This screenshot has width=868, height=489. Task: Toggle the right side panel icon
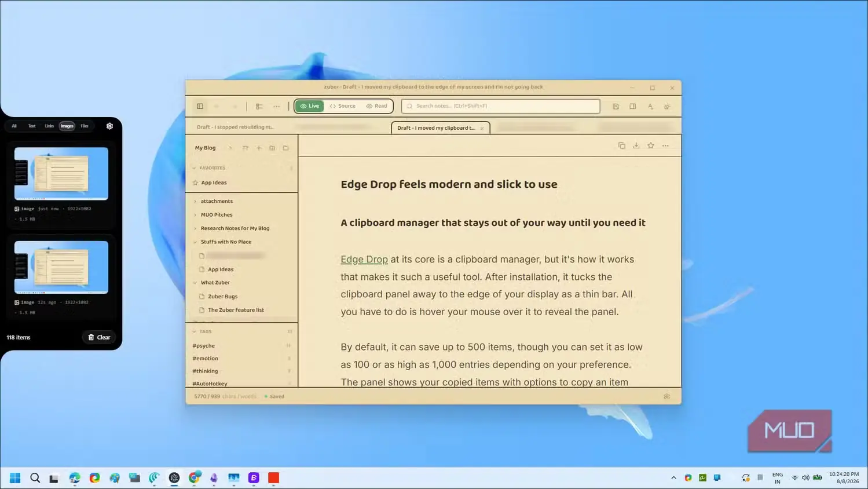(633, 106)
